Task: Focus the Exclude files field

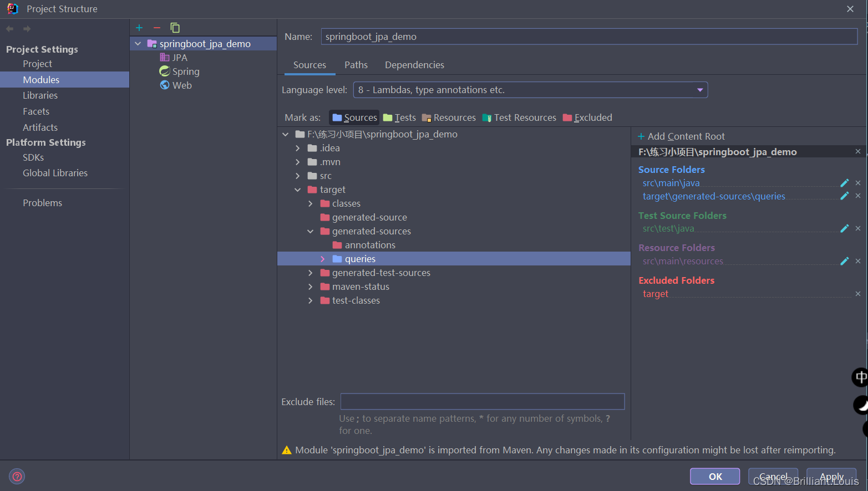Action: [483, 402]
